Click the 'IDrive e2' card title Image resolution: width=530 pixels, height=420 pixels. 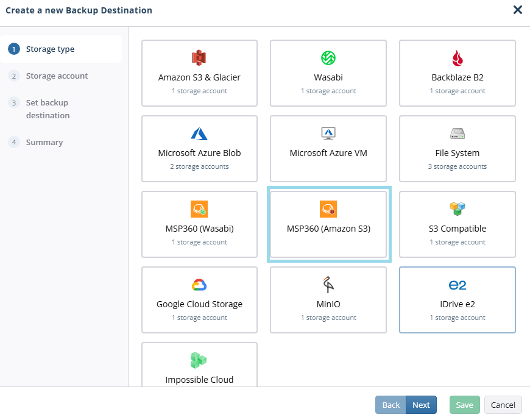click(458, 304)
